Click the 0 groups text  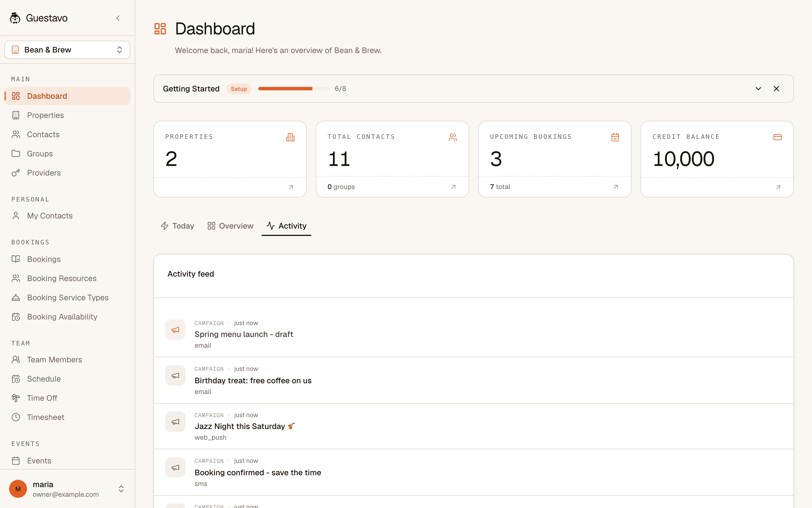(x=341, y=187)
